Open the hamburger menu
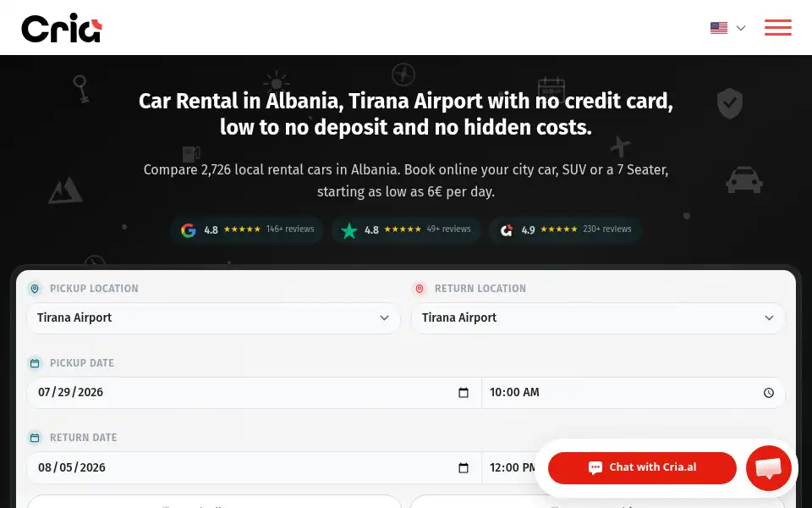This screenshot has width=812, height=508. [x=778, y=27]
